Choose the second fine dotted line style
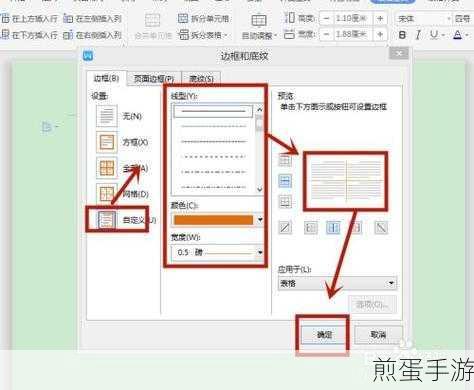Screen dimensions: 474x390 point(213,126)
